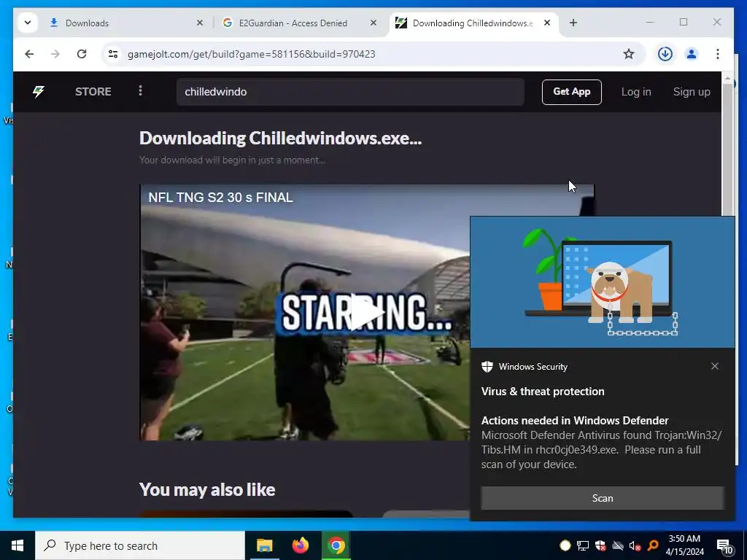
Task: Open Windows Security tray icon
Action: tap(600, 545)
